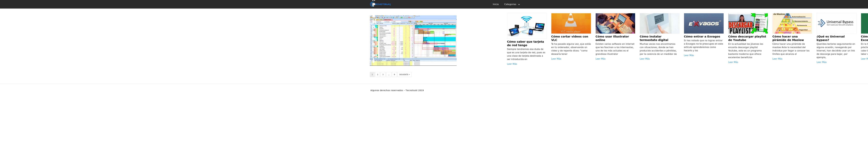
Task: Open the Exvagos logo thumbnail
Action: 704,24
